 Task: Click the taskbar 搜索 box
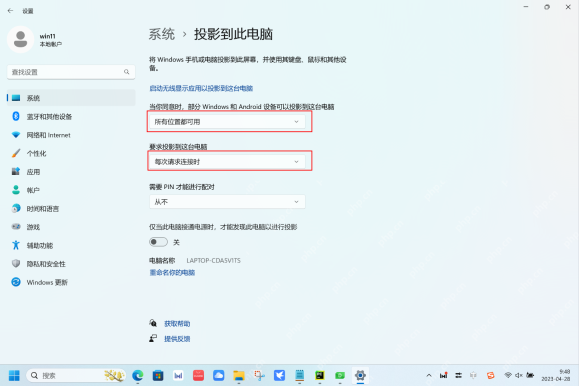[76, 376]
